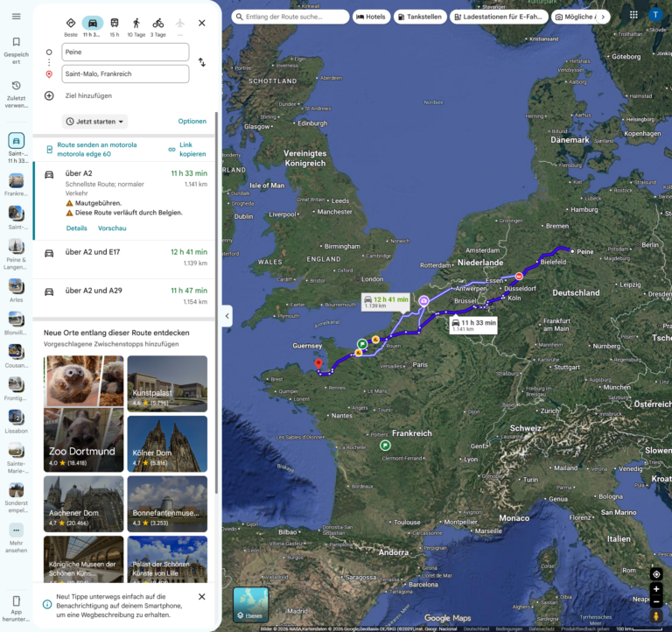Open Palast der Schönen Künste von Lille card
This screenshot has height=632, width=672.
(x=167, y=559)
